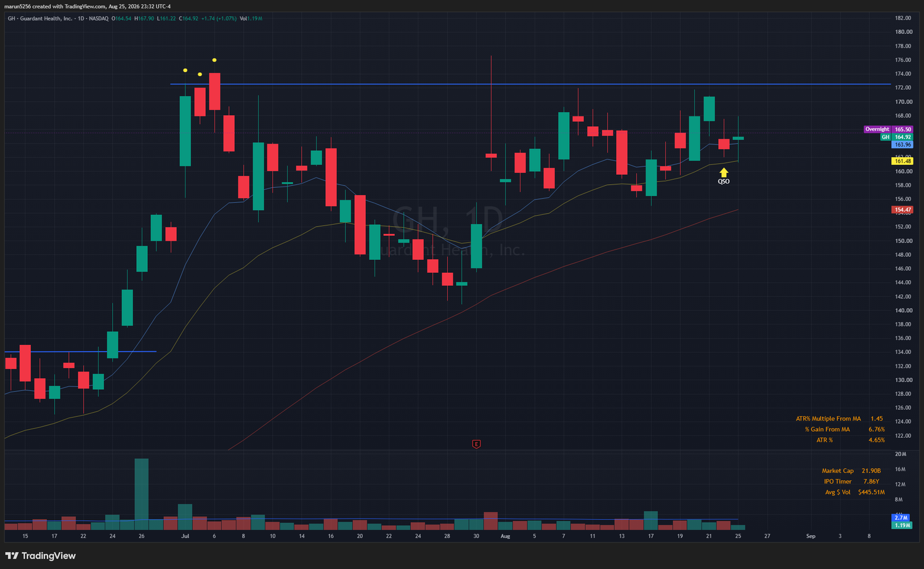Click the "4.65%" ATR value
This screenshot has width=924, height=569.
[x=877, y=440]
